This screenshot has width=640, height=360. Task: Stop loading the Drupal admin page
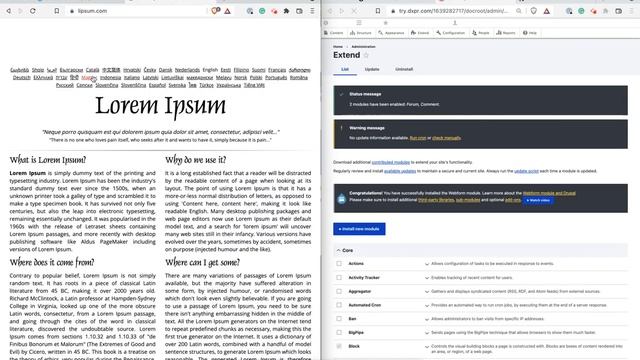coord(354,11)
